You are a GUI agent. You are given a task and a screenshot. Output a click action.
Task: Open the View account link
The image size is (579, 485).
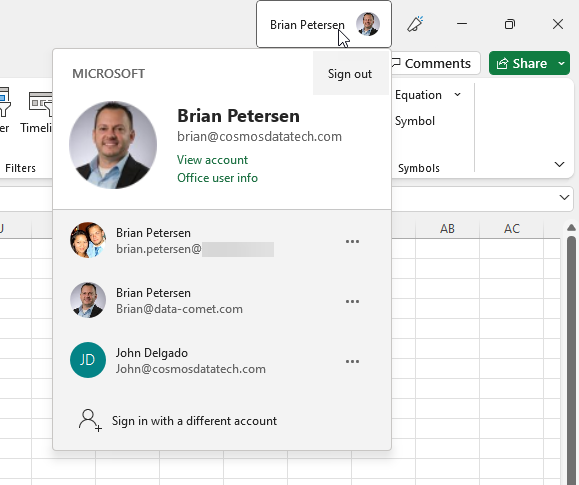pos(212,160)
